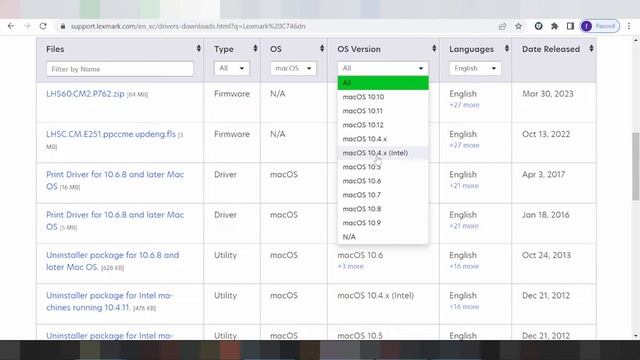Expand +21 more languages for Apr 3, 2017 row

click(464, 186)
